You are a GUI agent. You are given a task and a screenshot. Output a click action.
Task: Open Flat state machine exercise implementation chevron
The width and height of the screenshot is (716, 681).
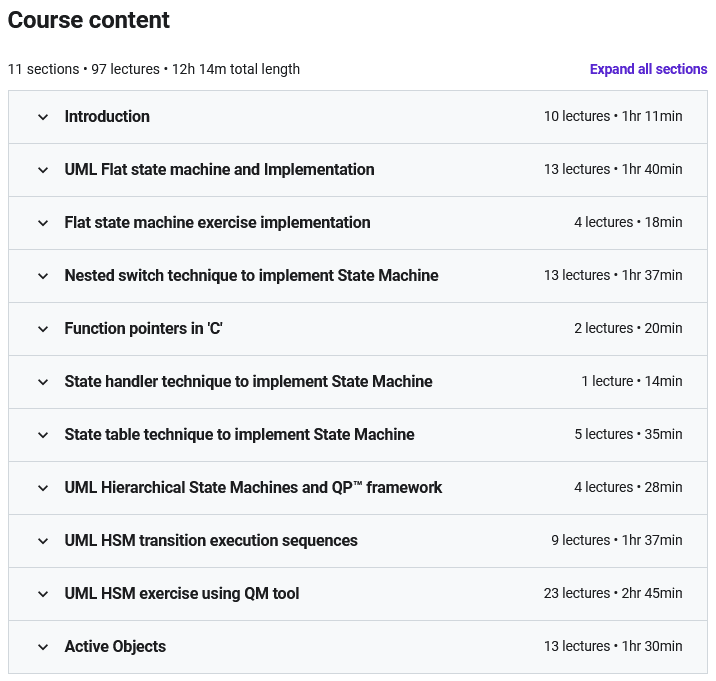pyautogui.click(x=43, y=223)
